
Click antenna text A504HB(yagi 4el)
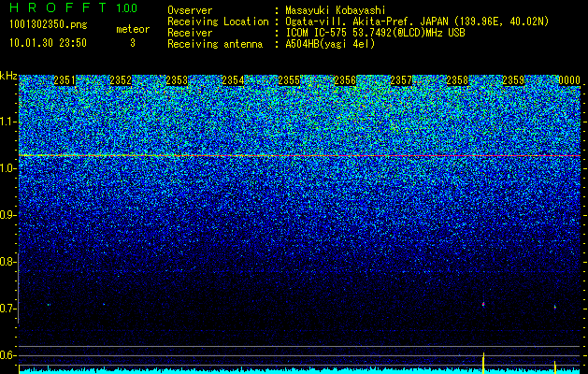[330, 44]
